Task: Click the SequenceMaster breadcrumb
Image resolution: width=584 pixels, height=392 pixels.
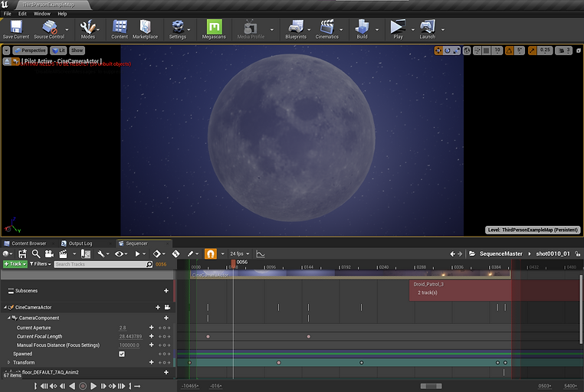Action: click(x=501, y=253)
